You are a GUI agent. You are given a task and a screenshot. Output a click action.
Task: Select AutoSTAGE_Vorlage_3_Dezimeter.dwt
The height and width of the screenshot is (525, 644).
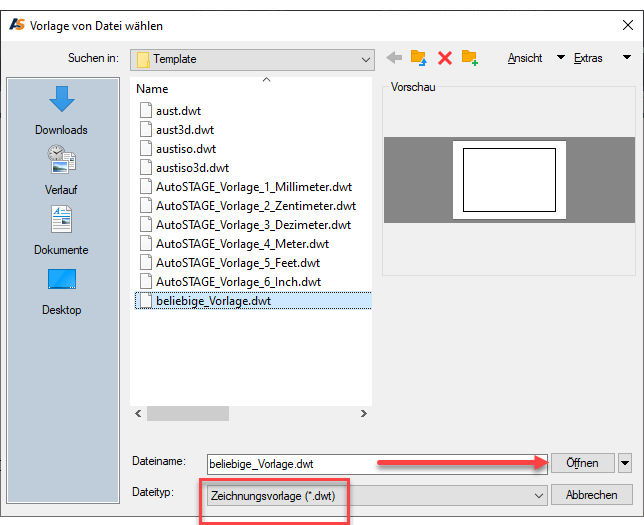[x=253, y=225]
